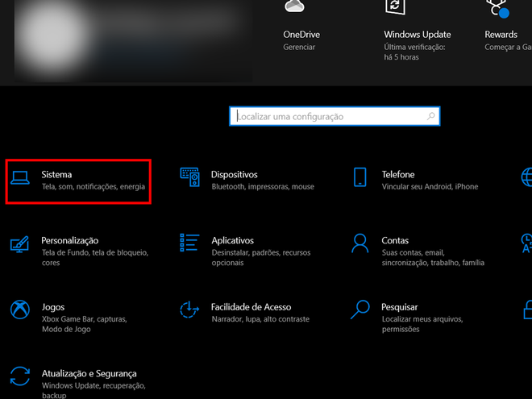
Task: Open Pesquisar settings
Action: [407, 318]
